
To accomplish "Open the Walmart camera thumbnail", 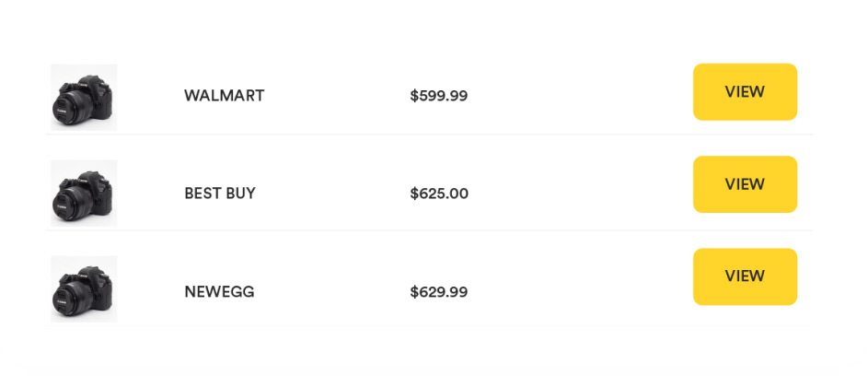I will 84,98.
